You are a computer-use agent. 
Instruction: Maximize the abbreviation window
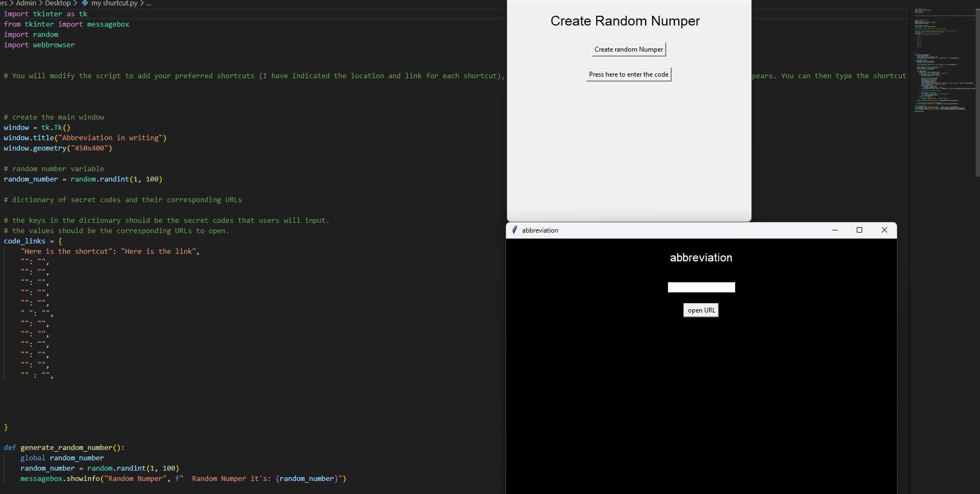pos(859,230)
